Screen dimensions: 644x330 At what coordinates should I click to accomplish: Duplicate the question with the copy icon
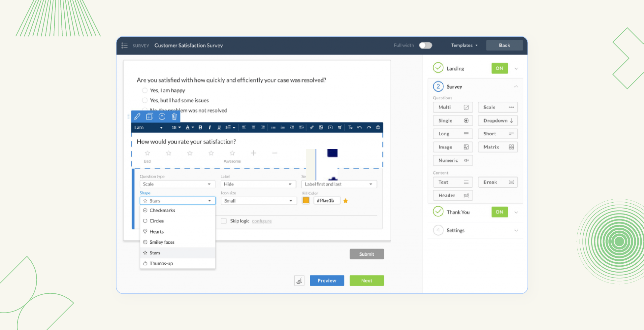[149, 116]
